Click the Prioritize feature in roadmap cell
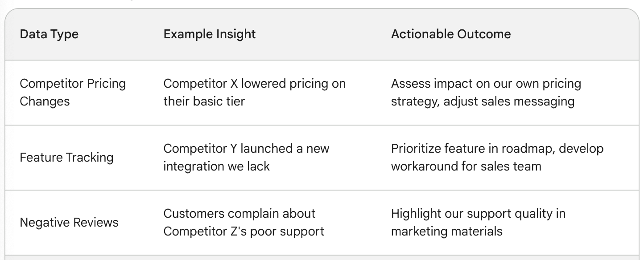Viewport: 644px width, 260px height. click(497, 157)
